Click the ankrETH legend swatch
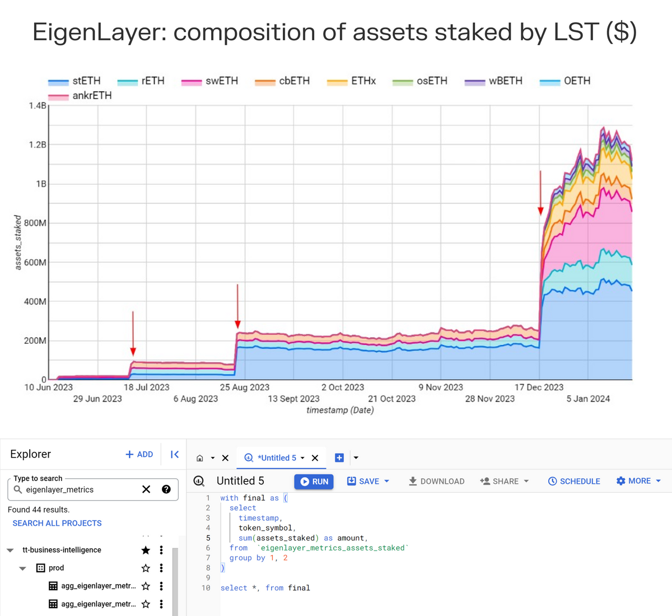Screen dimensions: 672x616 point(58,96)
